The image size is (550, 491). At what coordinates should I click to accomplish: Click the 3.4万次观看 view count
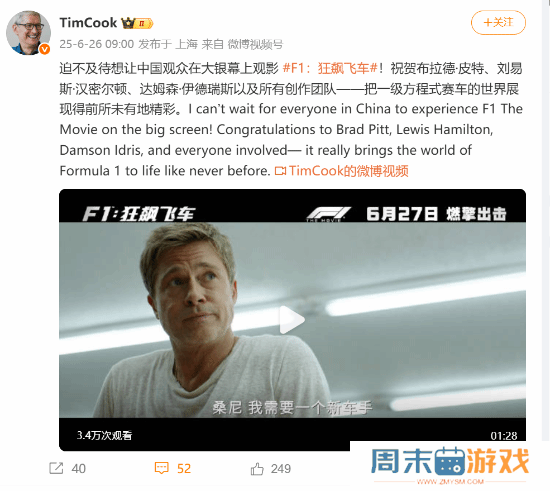point(104,435)
